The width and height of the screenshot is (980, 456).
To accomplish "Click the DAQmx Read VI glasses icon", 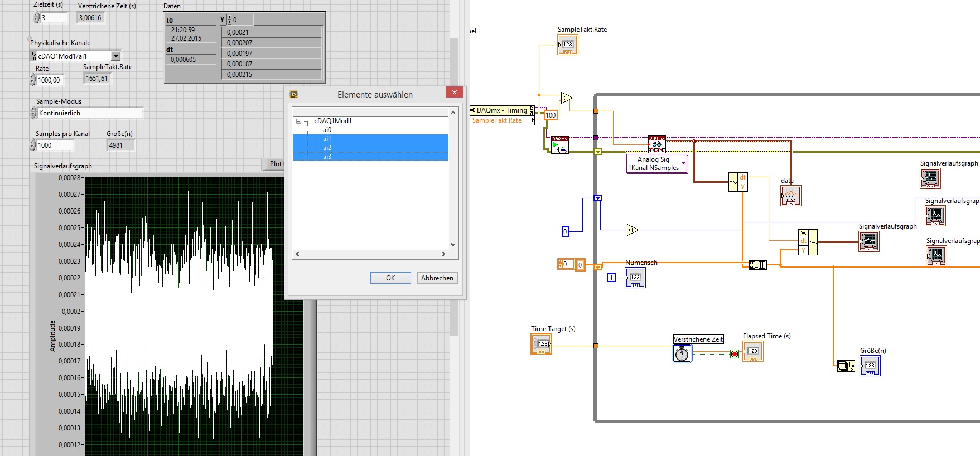I will [656, 144].
